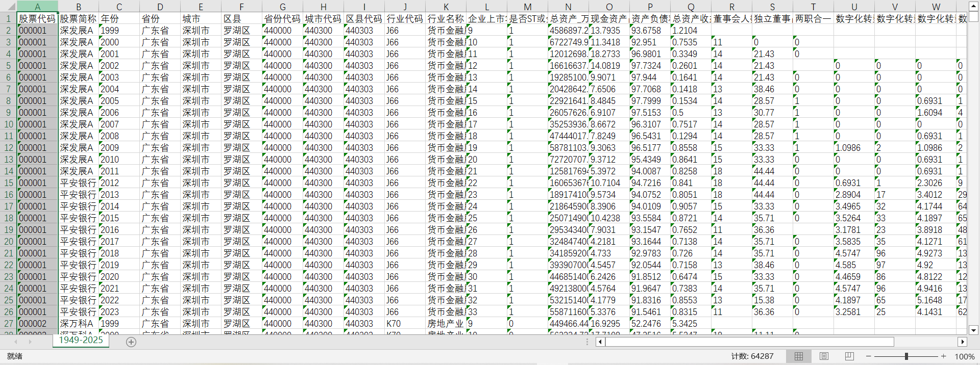Switch to Page Layout view
980x365 pixels.
824,356
